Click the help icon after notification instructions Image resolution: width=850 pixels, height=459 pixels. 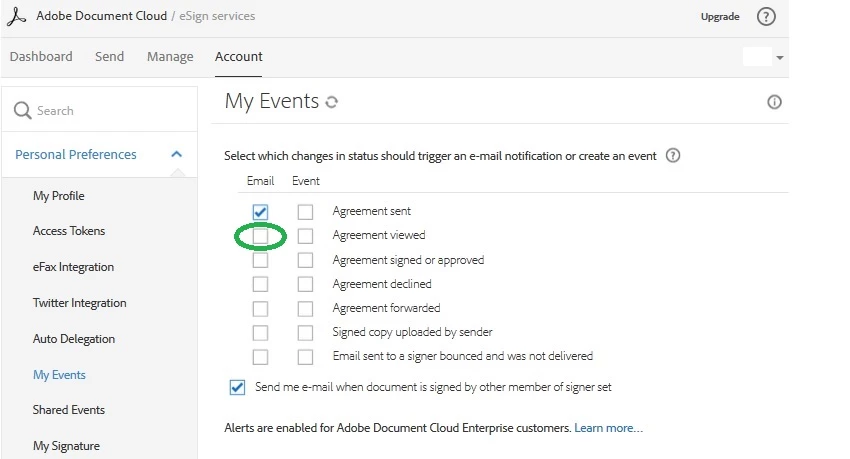coord(673,155)
